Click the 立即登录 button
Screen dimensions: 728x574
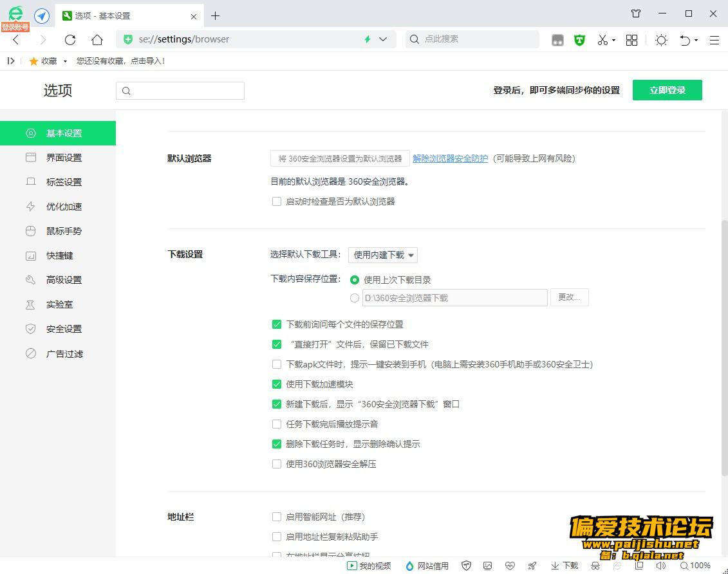(x=667, y=90)
